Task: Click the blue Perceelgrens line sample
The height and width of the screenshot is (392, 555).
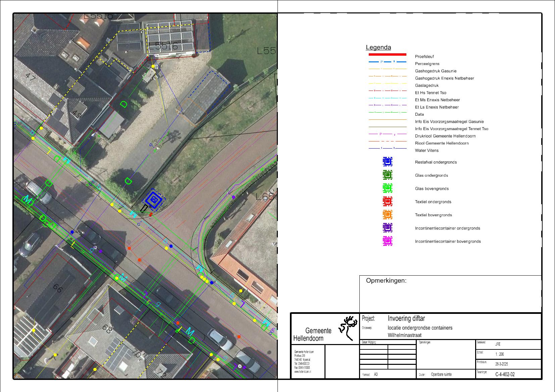Action: (x=387, y=62)
